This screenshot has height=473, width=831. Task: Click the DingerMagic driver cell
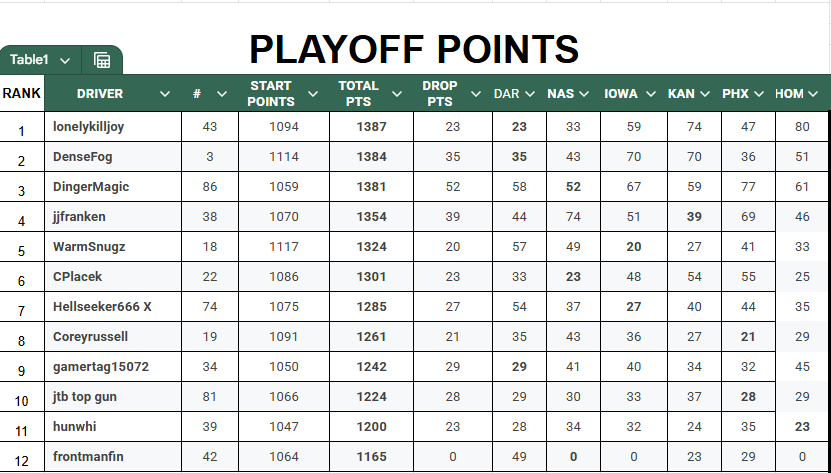tap(91, 187)
